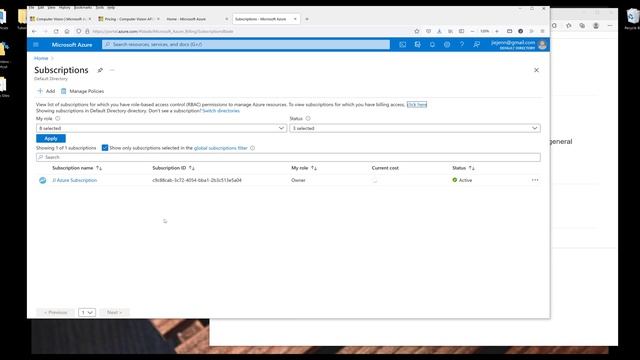The image size is (640, 360).
Task: Open browser downloads icon
Action: point(439,31)
